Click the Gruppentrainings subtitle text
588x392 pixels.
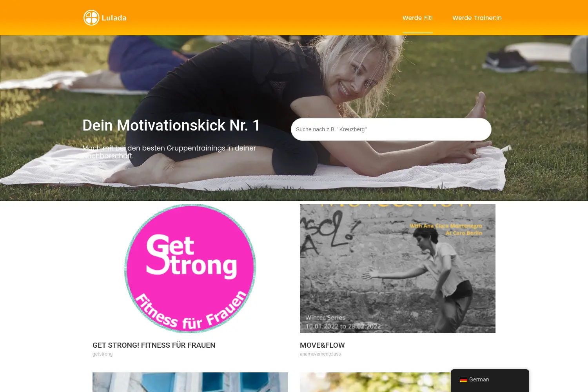point(169,152)
